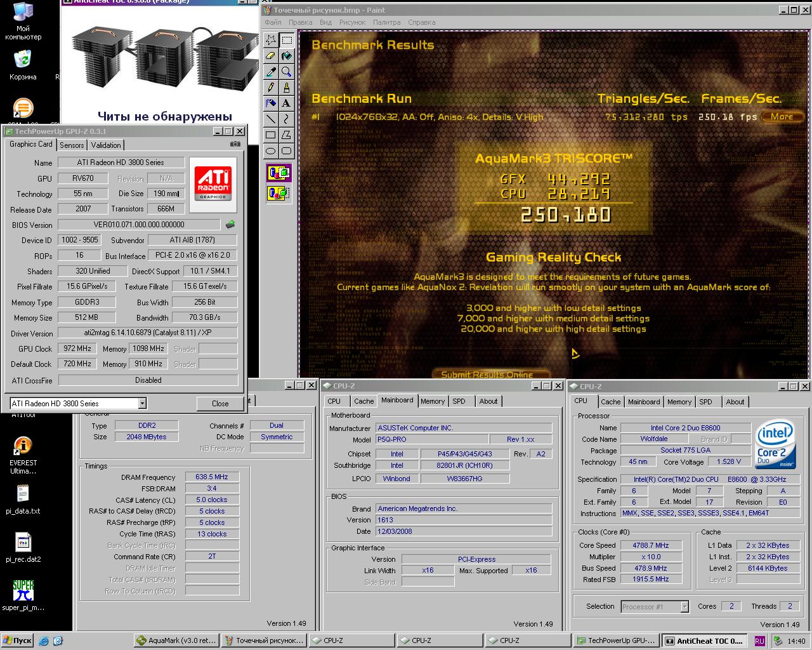
Task: Open the Файл menu in Paint
Action: click(x=273, y=22)
